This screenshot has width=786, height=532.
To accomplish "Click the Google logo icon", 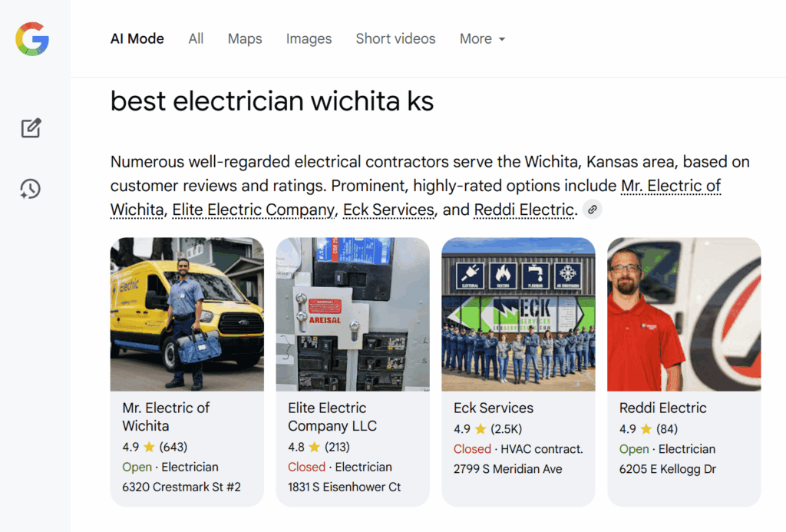I will pos(32,39).
